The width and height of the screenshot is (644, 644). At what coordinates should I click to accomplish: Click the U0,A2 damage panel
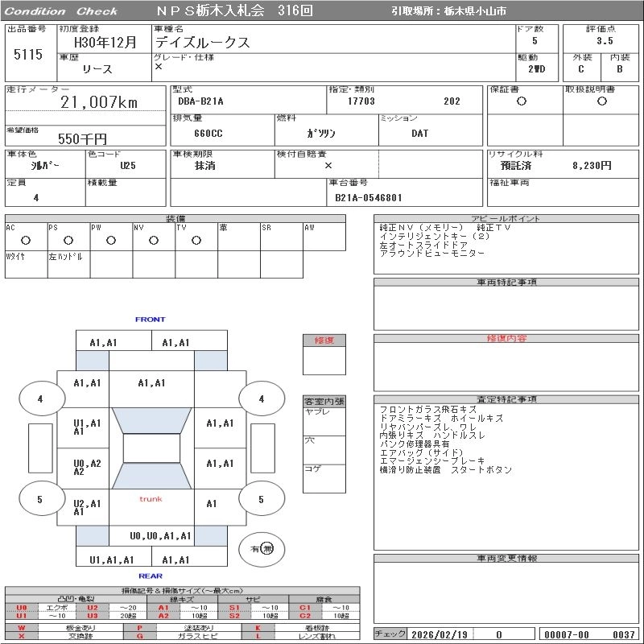[87, 467]
